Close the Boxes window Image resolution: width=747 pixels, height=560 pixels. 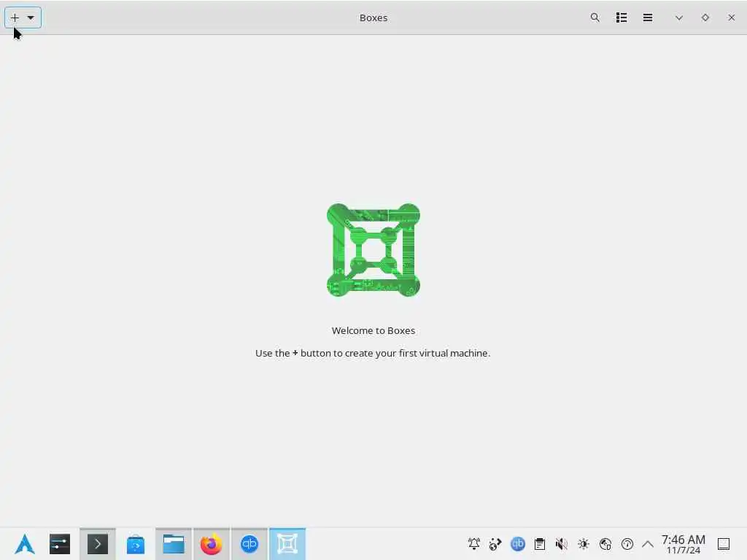tap(731, 17)
